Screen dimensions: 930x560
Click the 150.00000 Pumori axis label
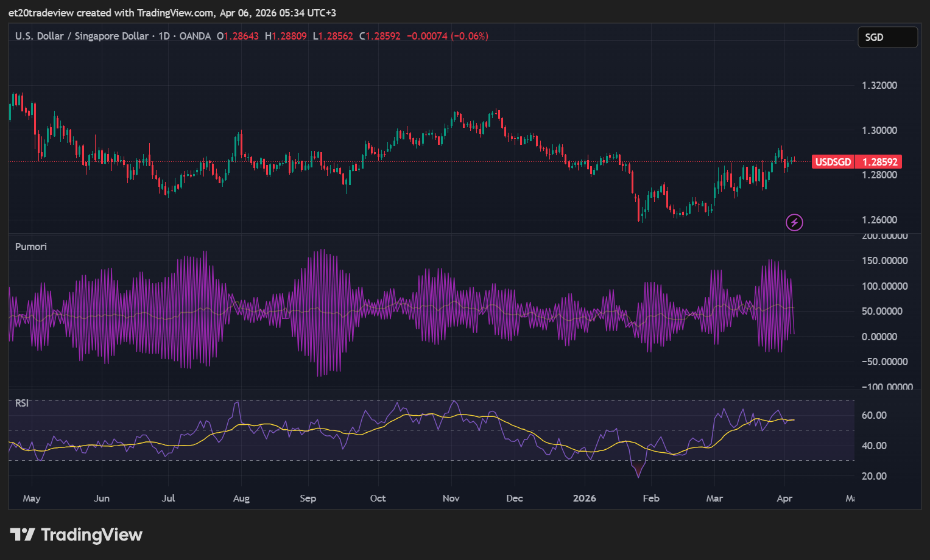pyautogui.click(x=884, y=261)
